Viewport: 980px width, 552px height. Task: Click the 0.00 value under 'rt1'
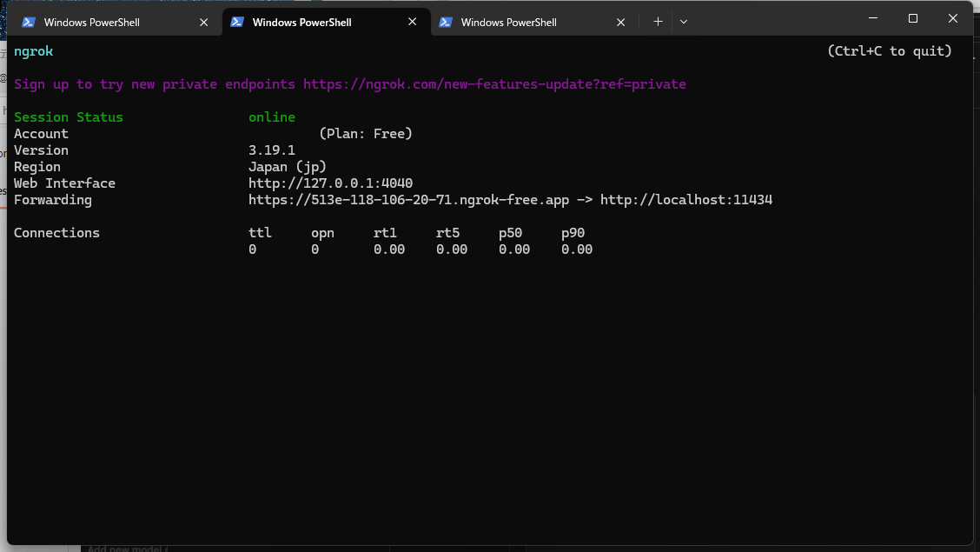pos(389,249)
